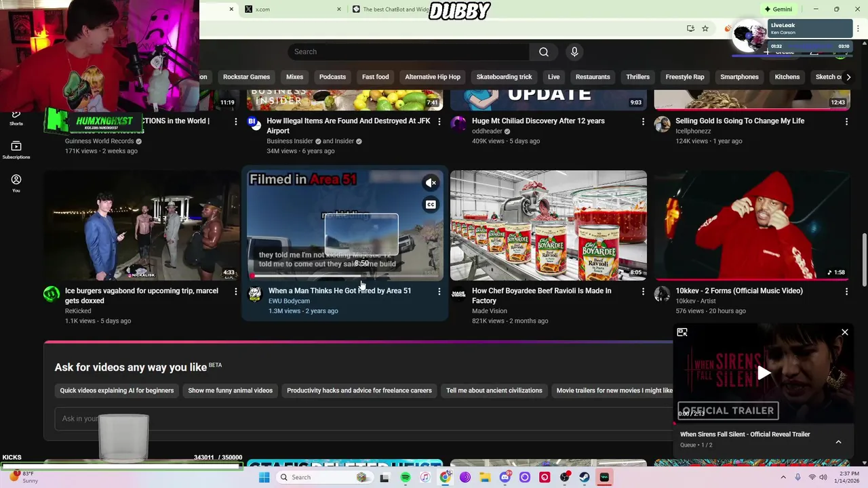868x488 pixels.
Task: Click the install app icon in address bar
Action: [x=690, y=28]
